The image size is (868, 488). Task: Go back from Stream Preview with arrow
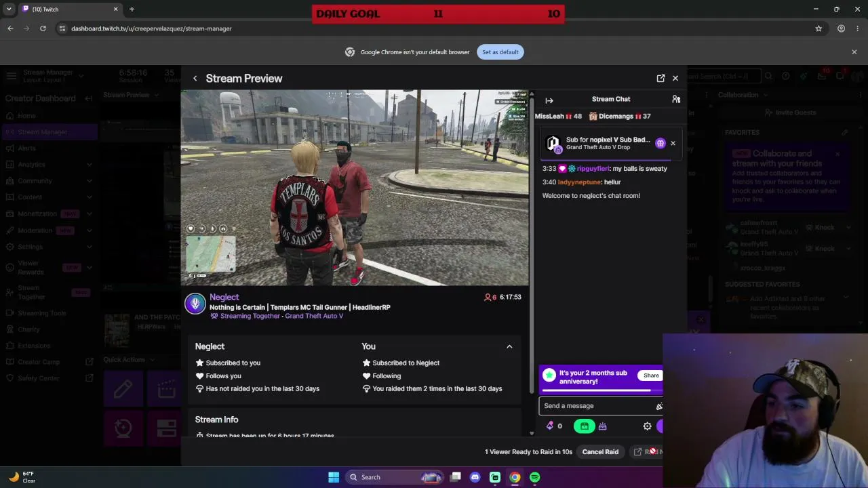pos(195,79)
